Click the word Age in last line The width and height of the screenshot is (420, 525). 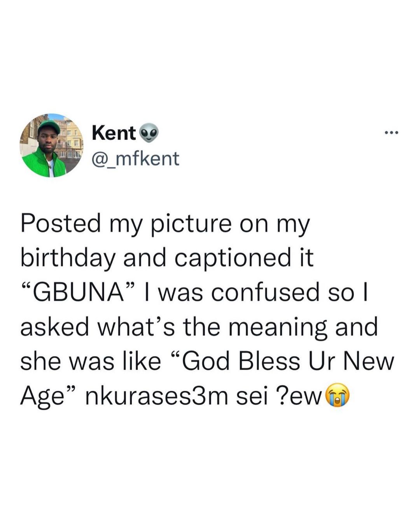(x=42, y=396)
